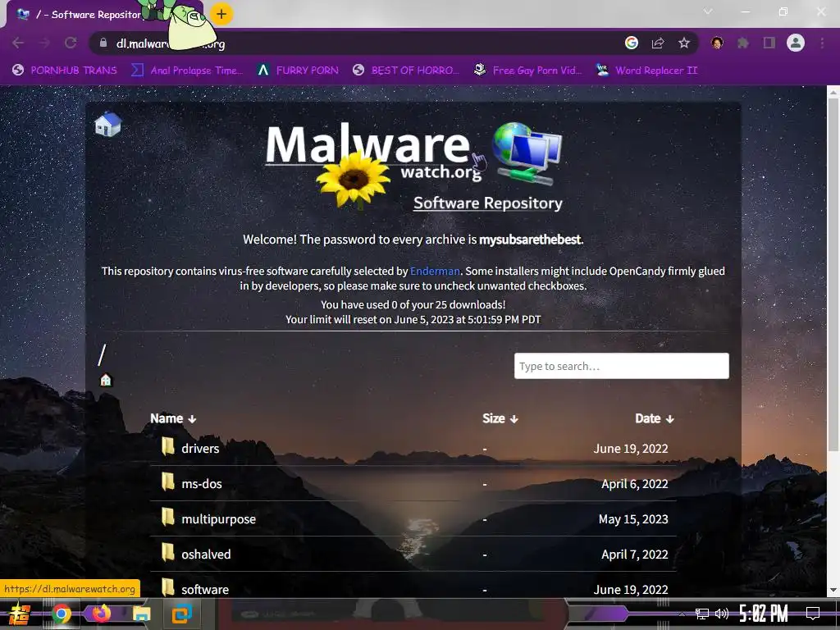Open the Windows Start button
Image resolution: width=840 pixels, height=630 pixels.
tap(19, 614)
